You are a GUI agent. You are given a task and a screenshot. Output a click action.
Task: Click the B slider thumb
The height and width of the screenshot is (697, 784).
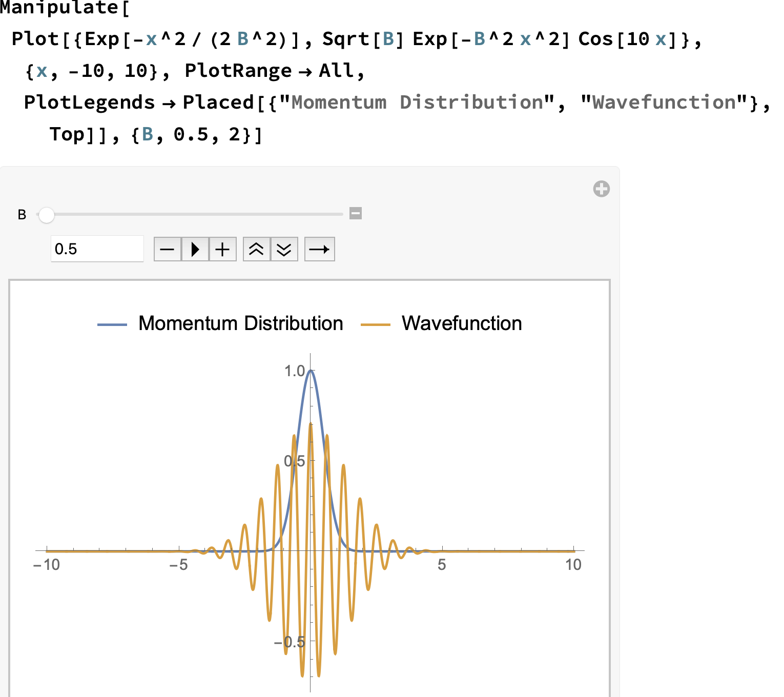pos(47,215)
